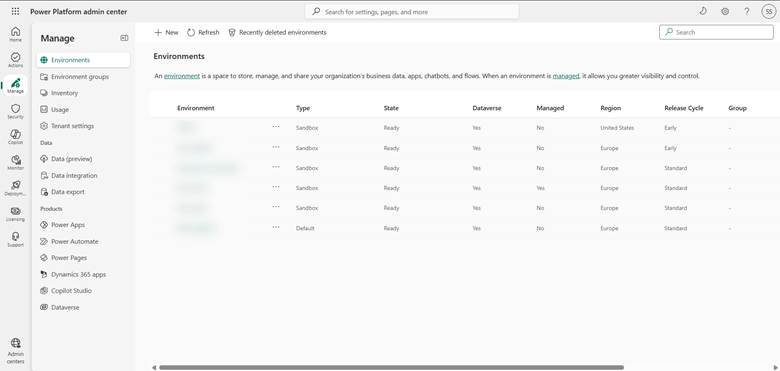Image resolution: width=780 pixels, height=371 pixels.
Task: Focus the top global search box
Action: [x=412, y=11]
